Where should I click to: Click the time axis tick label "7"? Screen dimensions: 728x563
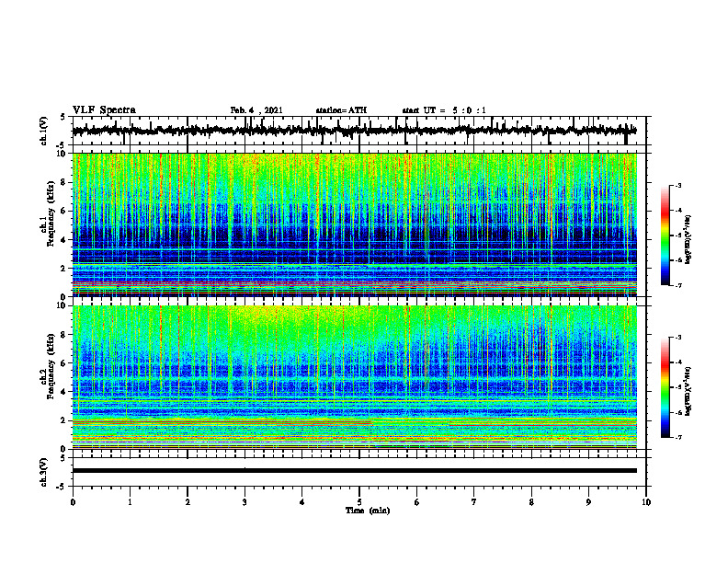(474, 502)
